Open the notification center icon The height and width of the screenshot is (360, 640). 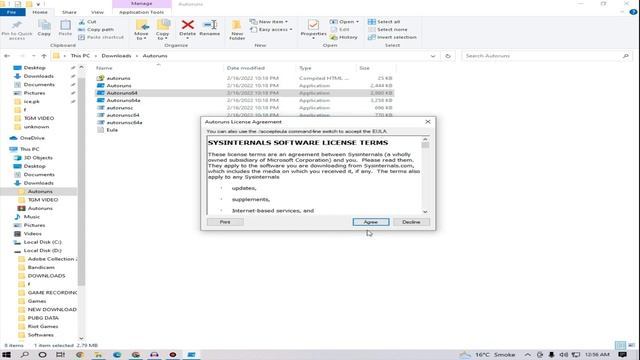pyautogui.click(x=622, y=355)
